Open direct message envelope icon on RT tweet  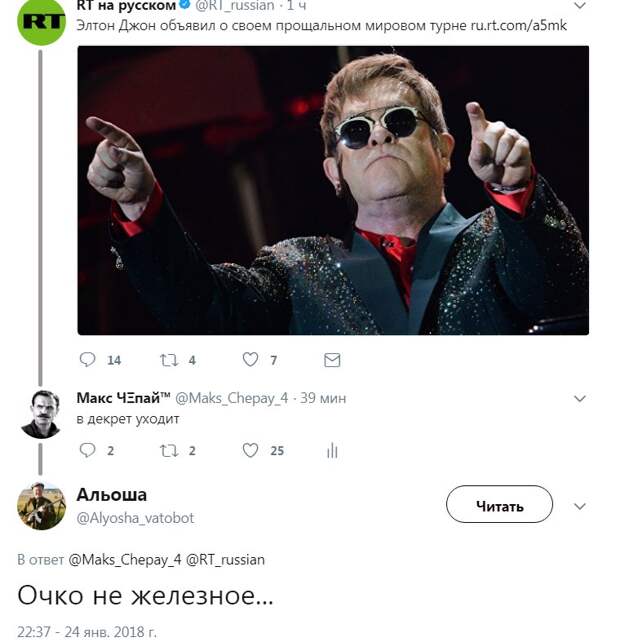pyautogui.click(x=332, y=360)
